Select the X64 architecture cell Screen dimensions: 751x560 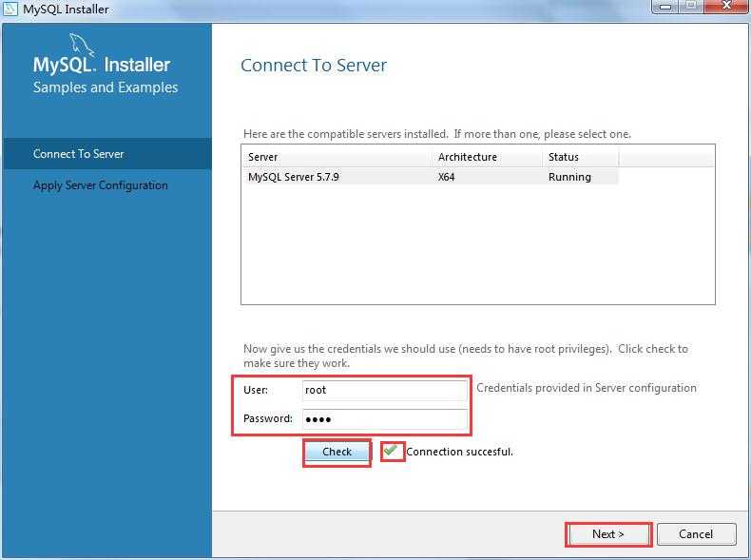(x=447, y=177)
